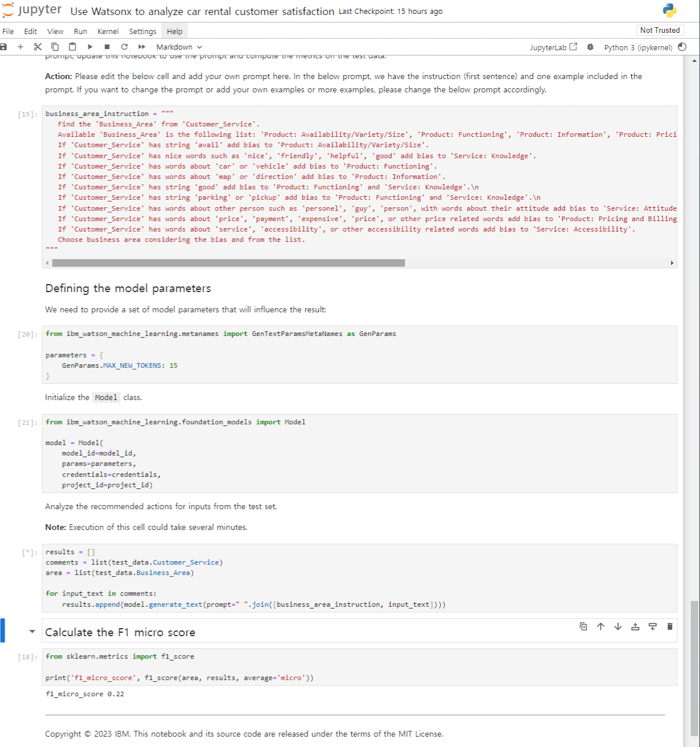Open the View menu
The height and width of the screenshot is (747, 700).
tap(55, 31)
